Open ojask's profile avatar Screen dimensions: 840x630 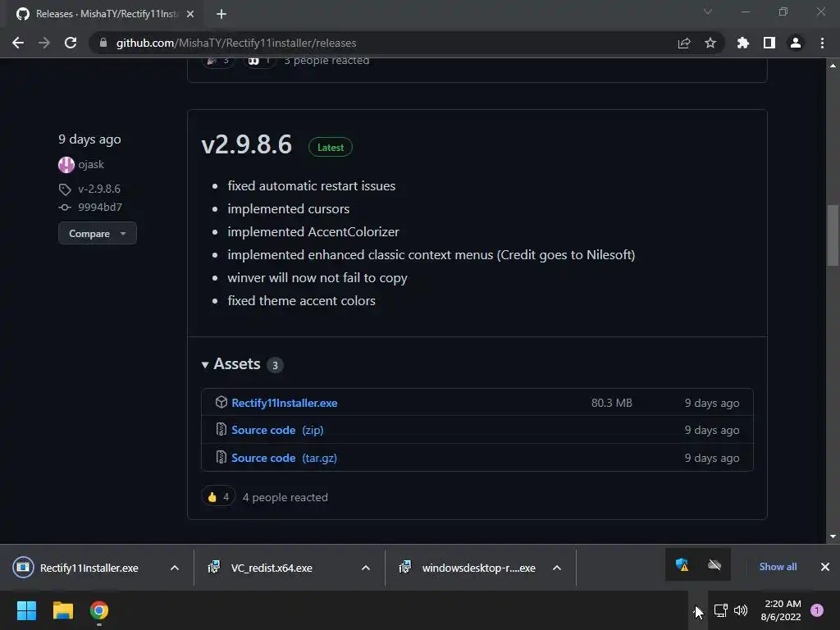66,164
